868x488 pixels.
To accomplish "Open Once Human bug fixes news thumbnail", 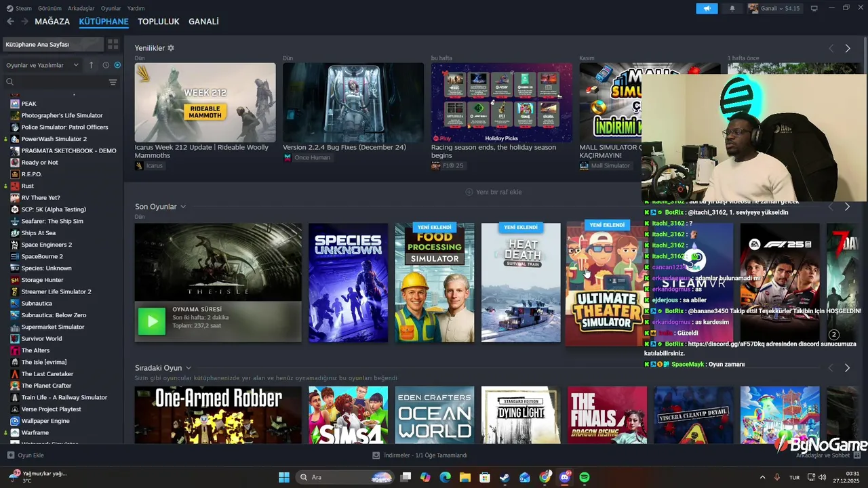I will (353, 102).
